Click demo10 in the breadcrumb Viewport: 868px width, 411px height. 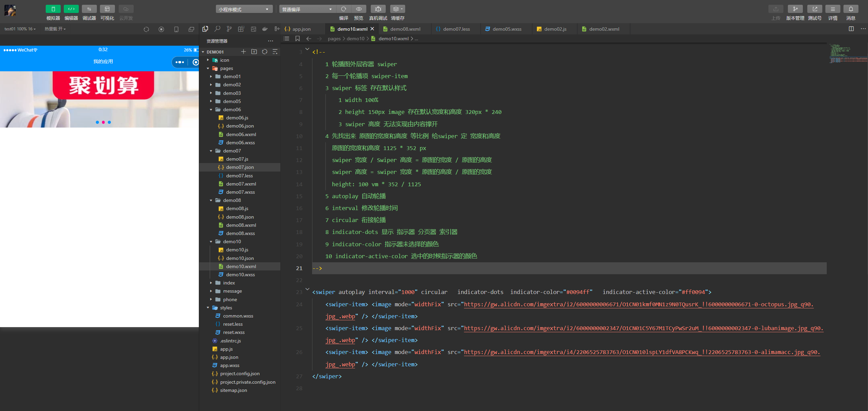pos(355,39)
